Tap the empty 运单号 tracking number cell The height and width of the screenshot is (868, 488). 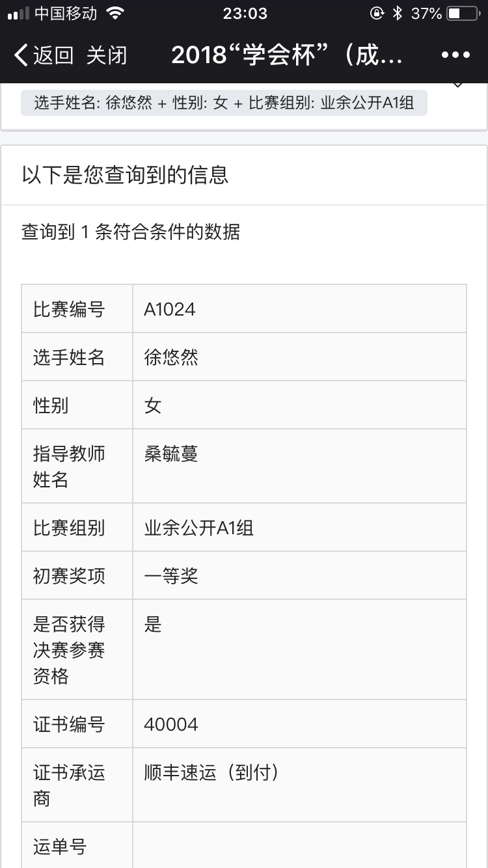click(299, 846)
